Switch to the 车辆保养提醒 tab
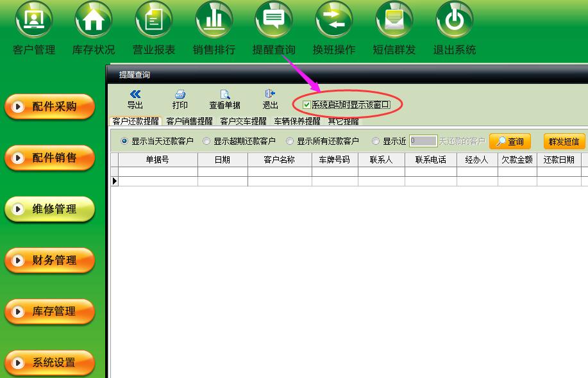 [297, 121]
